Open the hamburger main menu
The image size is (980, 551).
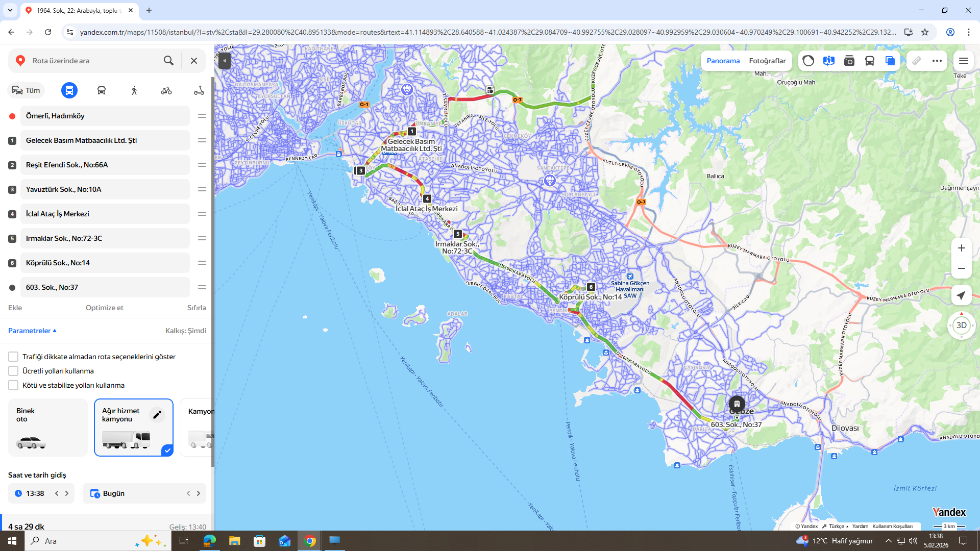[x=964, y=61]
